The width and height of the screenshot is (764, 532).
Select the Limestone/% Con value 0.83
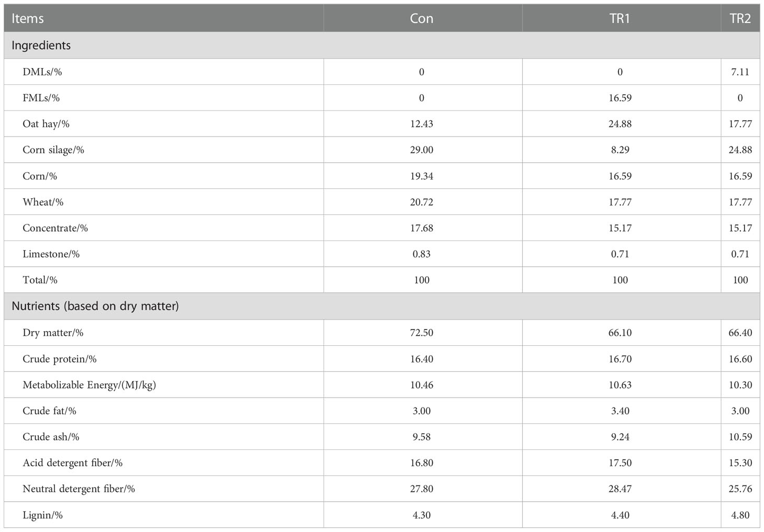[x=422, y=254]
